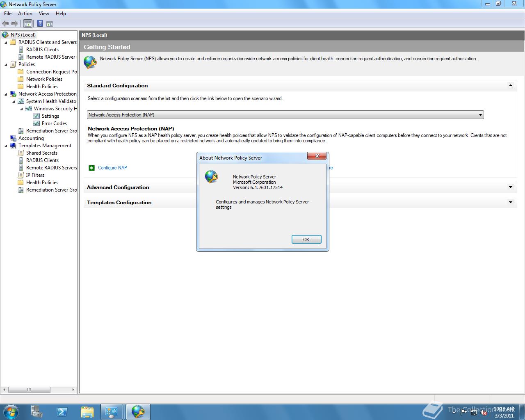Viewport: 525px width, 420px height.
Task: Click the Action Center flag in system tray
Action: point(464,412)
